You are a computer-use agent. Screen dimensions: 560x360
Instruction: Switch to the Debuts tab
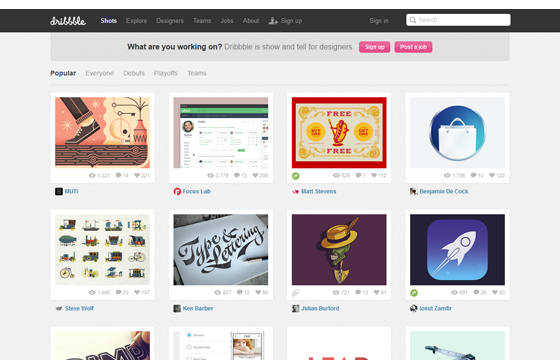(134, 73)
